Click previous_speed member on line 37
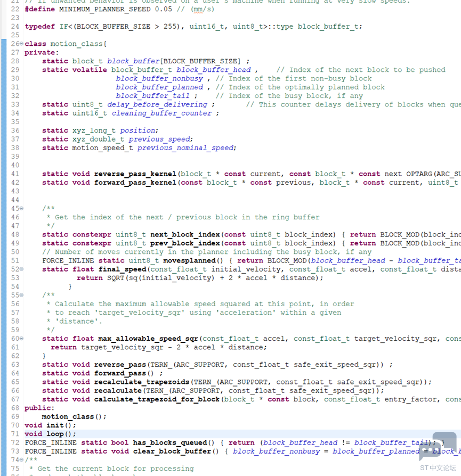 click(x=159, y=139)
